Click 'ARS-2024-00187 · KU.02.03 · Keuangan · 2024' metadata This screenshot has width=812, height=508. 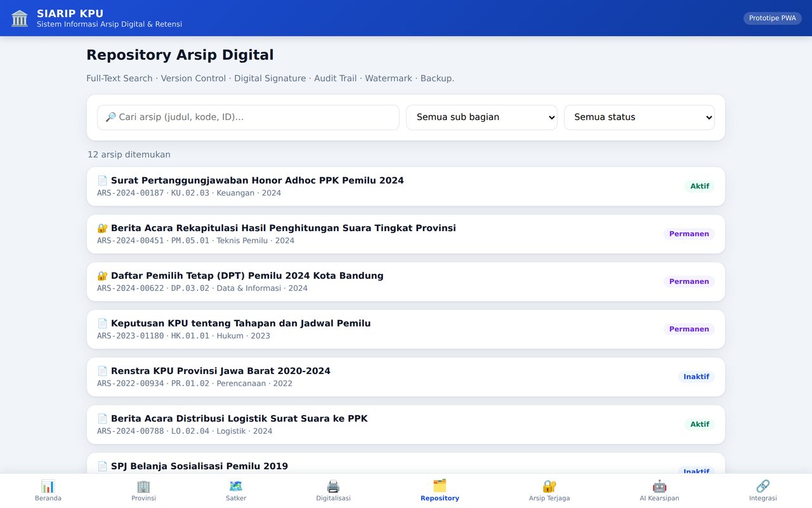189,193
